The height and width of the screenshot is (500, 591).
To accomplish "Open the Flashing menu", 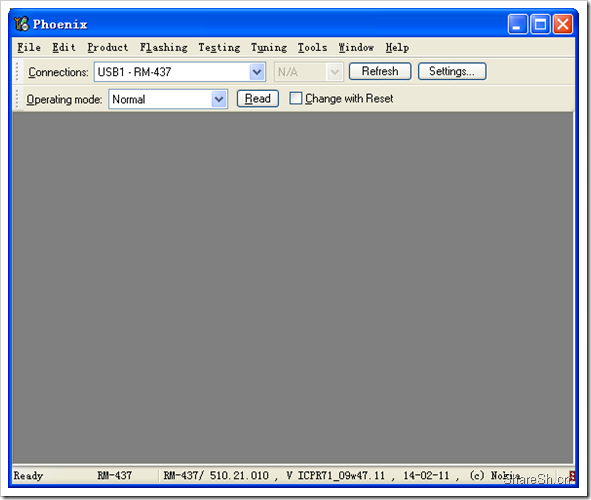I will pyautogui.click(x=164, y=47).
